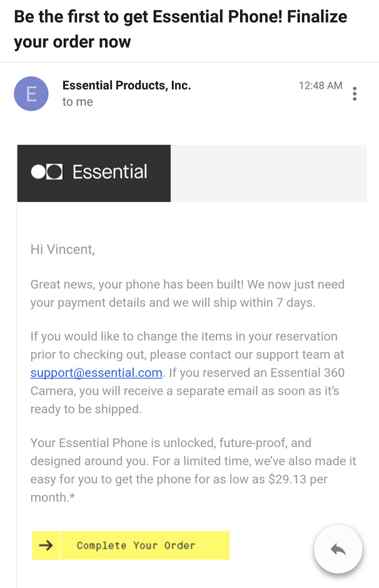This screenshot has width=379, height=588.
Task: Tap the "unlocked, future-proof" paragraph line
Action: (170, 443)
